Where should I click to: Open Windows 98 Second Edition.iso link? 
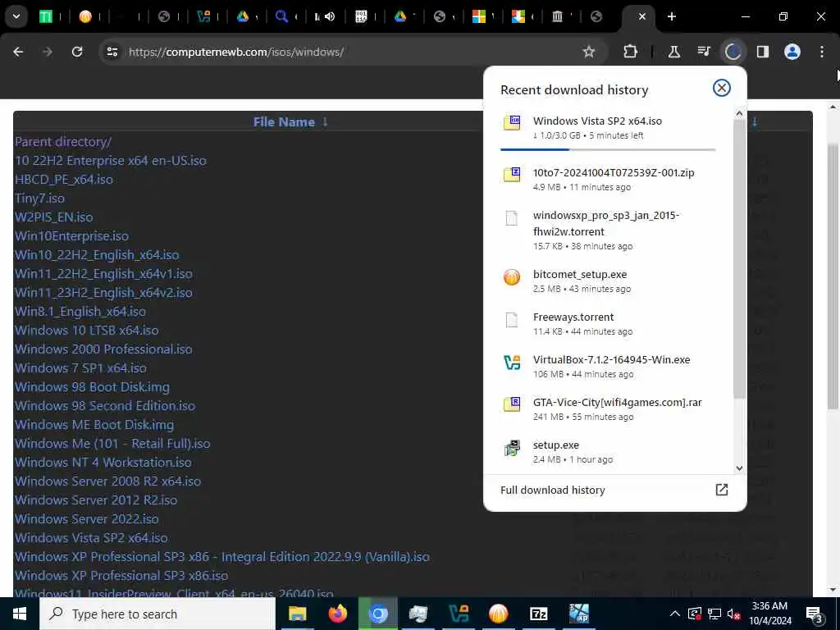click(105, 405)
